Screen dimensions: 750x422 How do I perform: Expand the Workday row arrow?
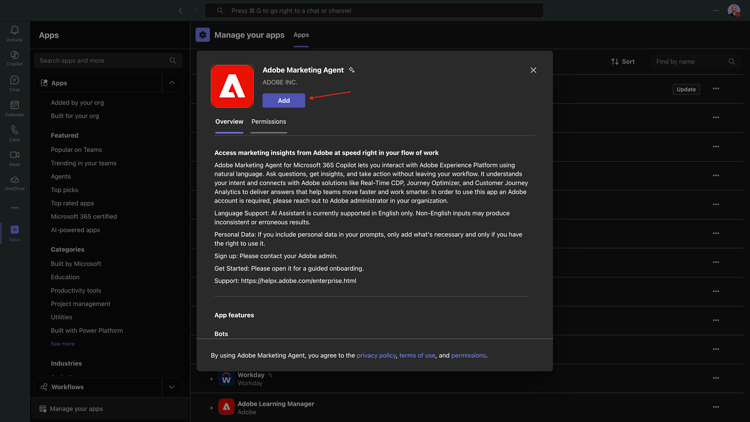coord(211,379)
